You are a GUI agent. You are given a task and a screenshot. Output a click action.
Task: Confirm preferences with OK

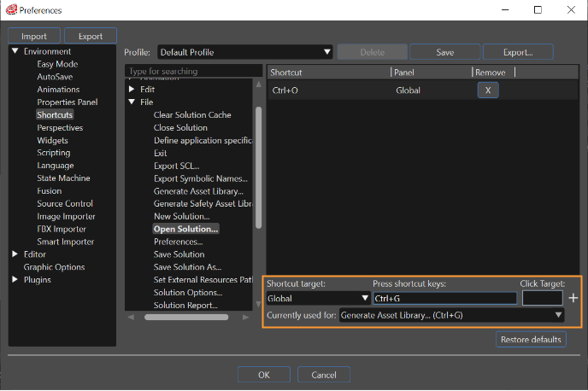pyautogui.click(x=264, y=375)
